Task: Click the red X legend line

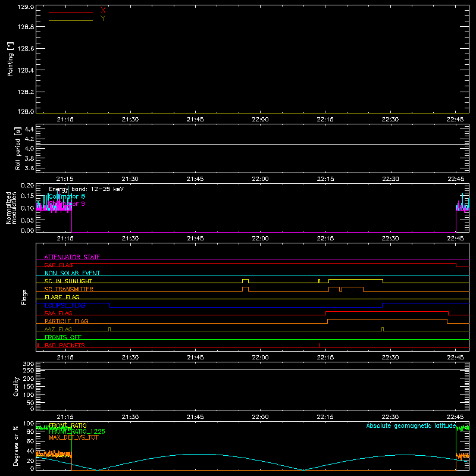Action: [x=71, y=12]
